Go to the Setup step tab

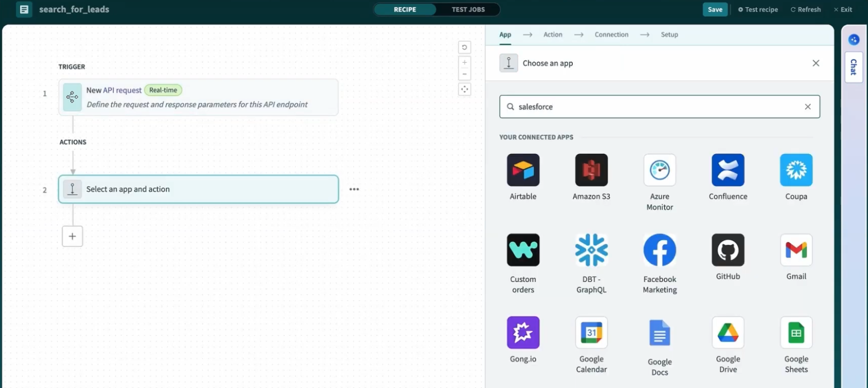pyautogui.click(x=669, y=34)
